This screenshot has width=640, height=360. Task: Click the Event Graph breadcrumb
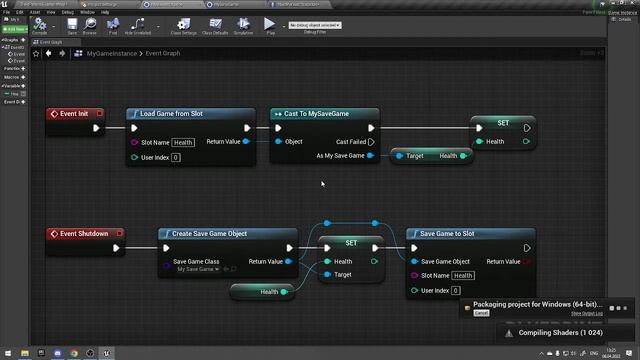pos(162,53)
